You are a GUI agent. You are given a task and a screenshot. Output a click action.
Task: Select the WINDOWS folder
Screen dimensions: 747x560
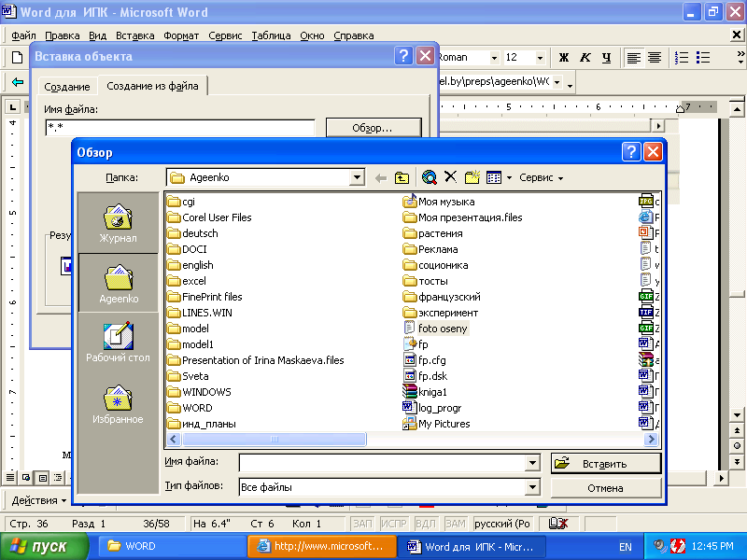199,392
